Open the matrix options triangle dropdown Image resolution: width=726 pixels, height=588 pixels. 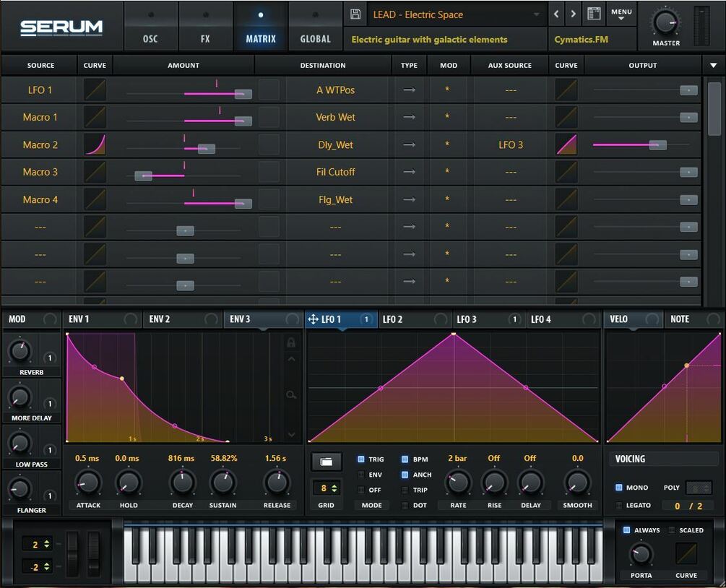[713, 65]
